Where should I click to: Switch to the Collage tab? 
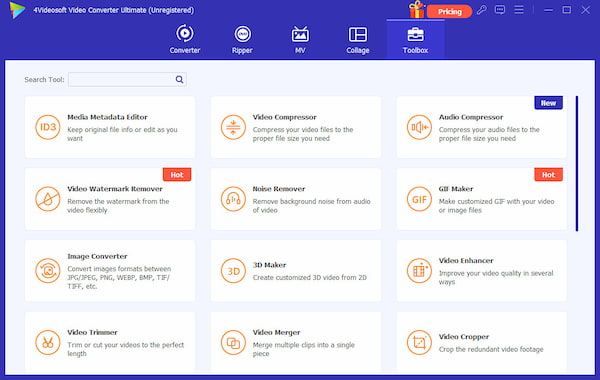coord(358,39)
